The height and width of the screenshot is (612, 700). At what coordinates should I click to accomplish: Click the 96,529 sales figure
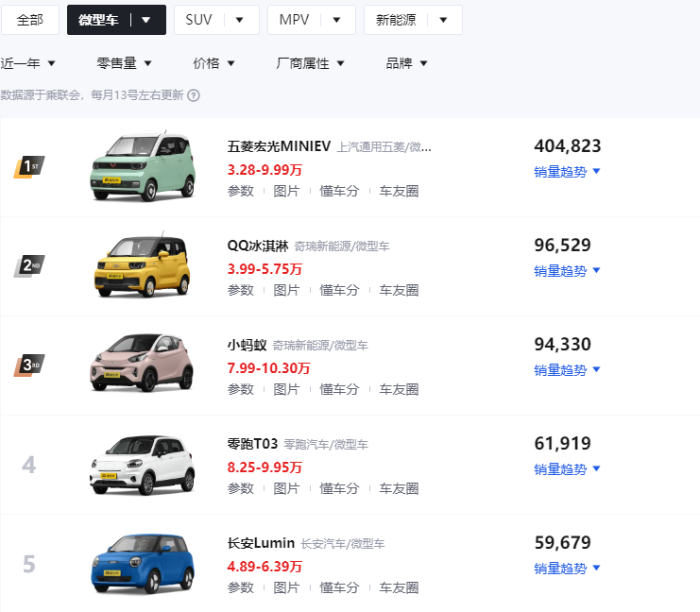coord(562,245)
